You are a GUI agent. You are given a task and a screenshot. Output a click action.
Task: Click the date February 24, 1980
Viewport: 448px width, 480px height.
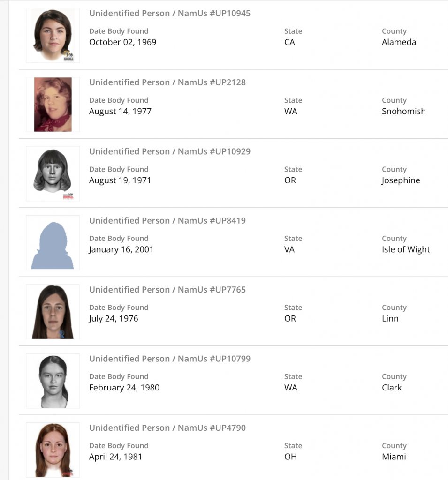click(x=124, y=388)
